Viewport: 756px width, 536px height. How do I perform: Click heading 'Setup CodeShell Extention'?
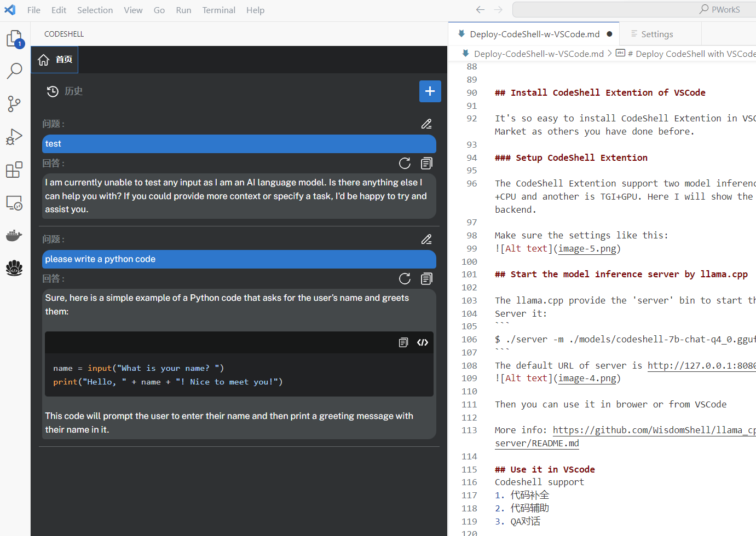click(571, 158)
